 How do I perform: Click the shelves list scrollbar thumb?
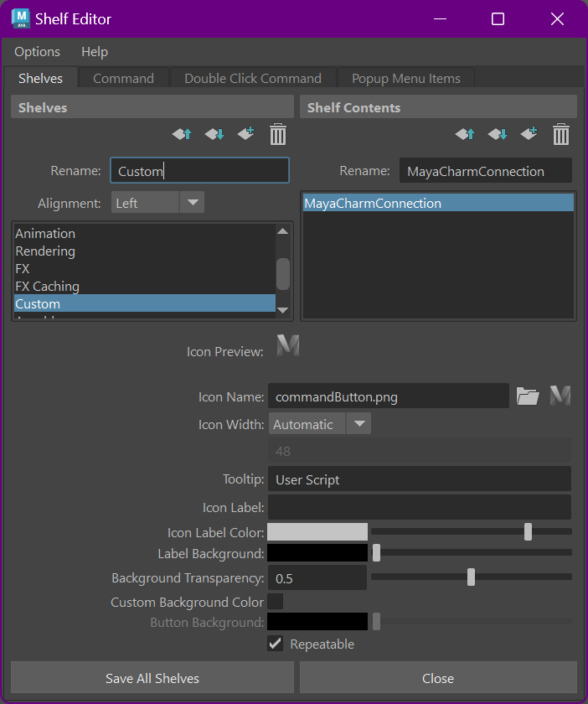coord(283,274)
